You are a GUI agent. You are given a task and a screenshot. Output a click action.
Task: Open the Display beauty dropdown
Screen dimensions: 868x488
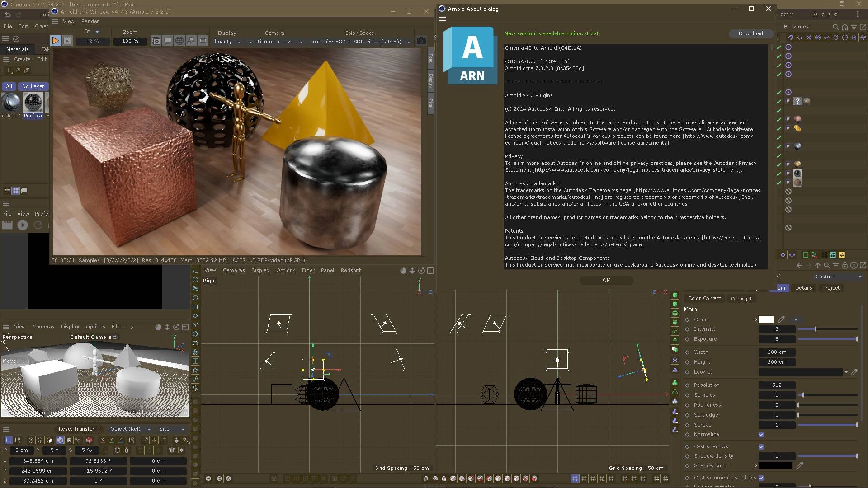(x=228, y=42)
